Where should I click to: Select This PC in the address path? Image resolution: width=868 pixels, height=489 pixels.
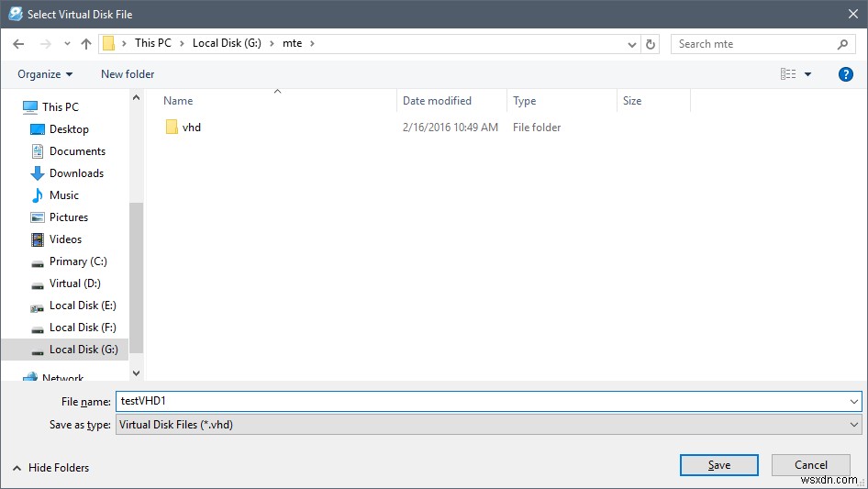click(x=153, y=43)
